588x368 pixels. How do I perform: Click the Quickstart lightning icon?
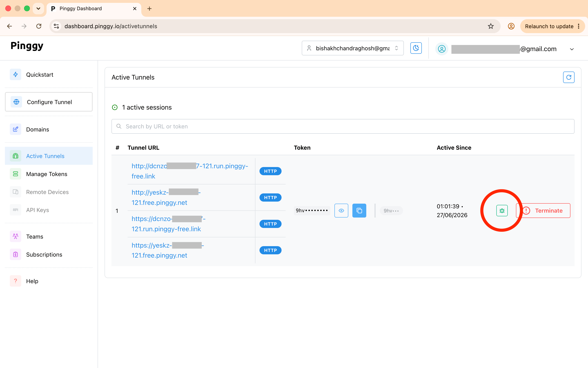point(16,74)
